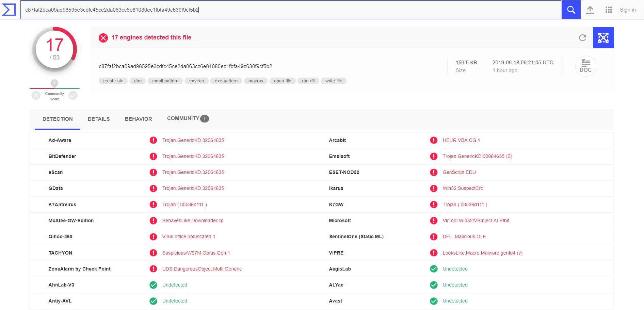Click the 156.5 KB size value

pyautogui.click(x=466, y=63)
